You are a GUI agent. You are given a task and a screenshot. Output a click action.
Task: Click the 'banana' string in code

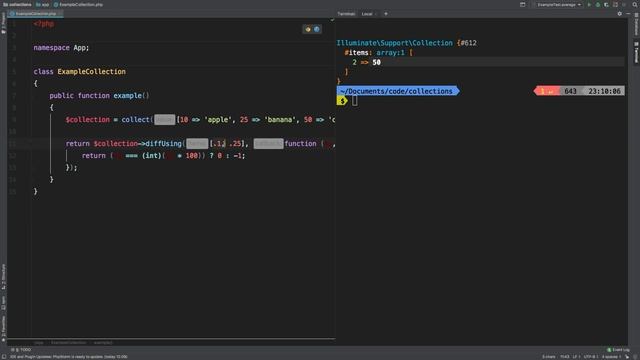(x=280, y=120)
